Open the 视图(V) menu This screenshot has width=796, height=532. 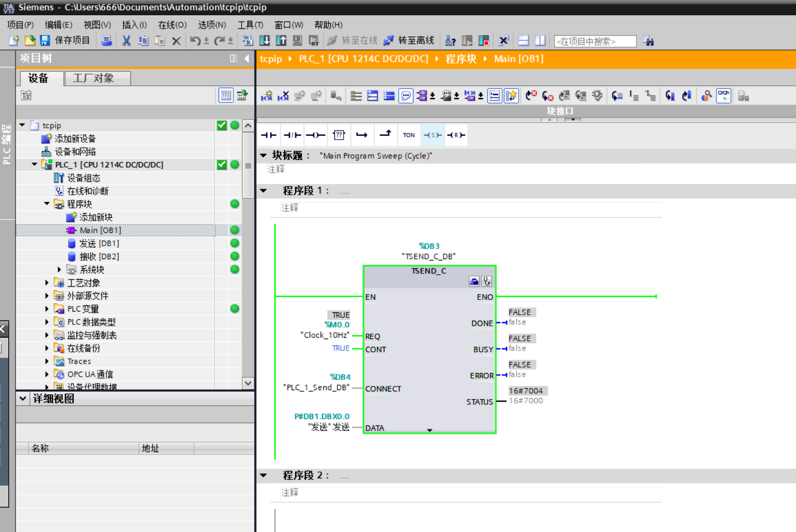coord(97,25)
